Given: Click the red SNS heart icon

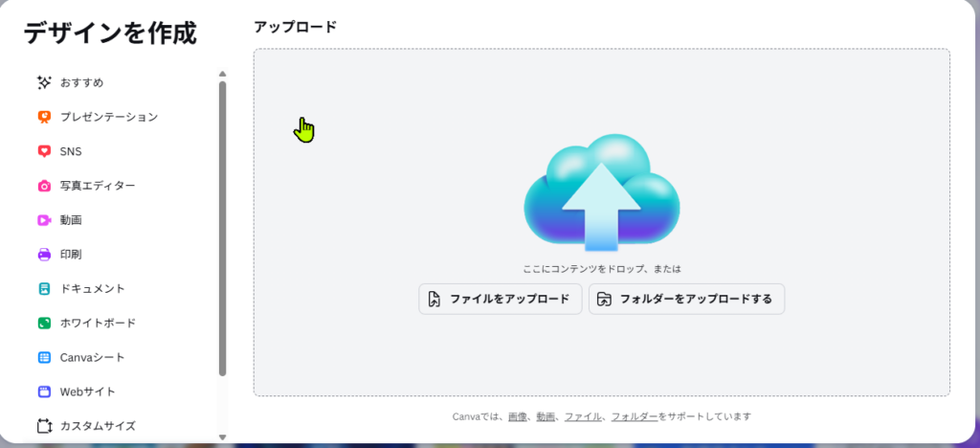Looking at the screenshot, I should [44, 151].
